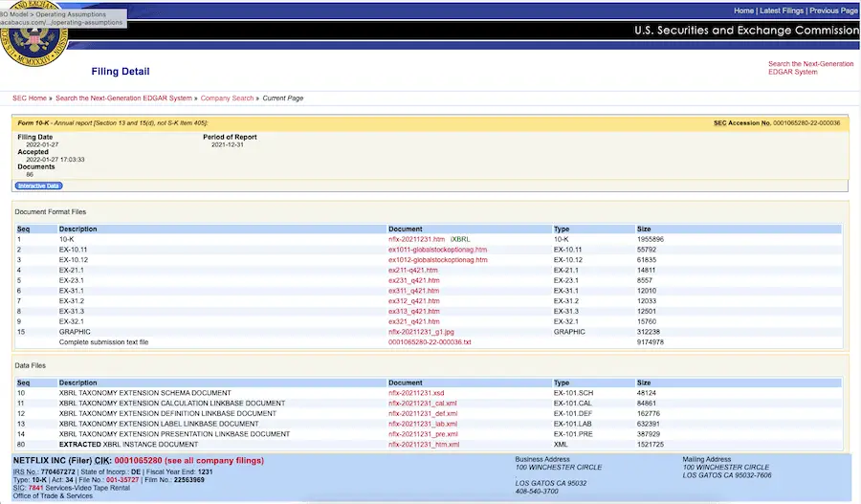Click the iXBRL label beside the 10-K document
Screen dimensions: 861x504
pos(460,239)
